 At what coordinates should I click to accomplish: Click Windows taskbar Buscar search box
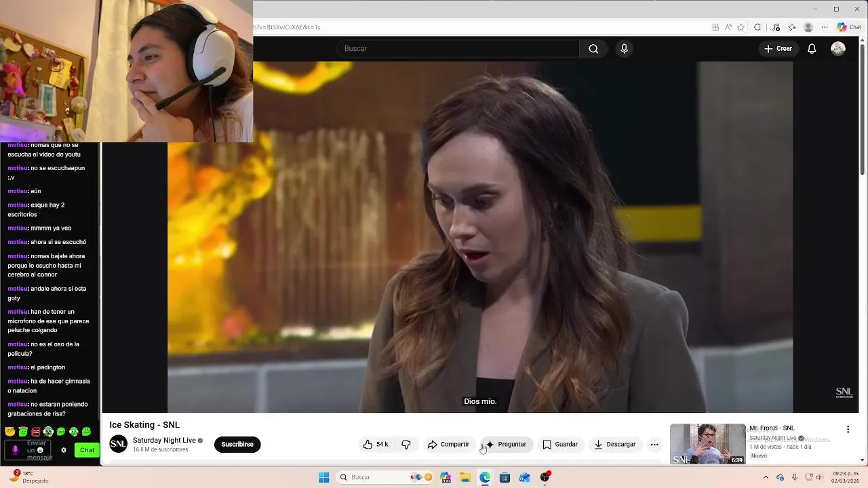pyautogui.click(x=385, y=477)
